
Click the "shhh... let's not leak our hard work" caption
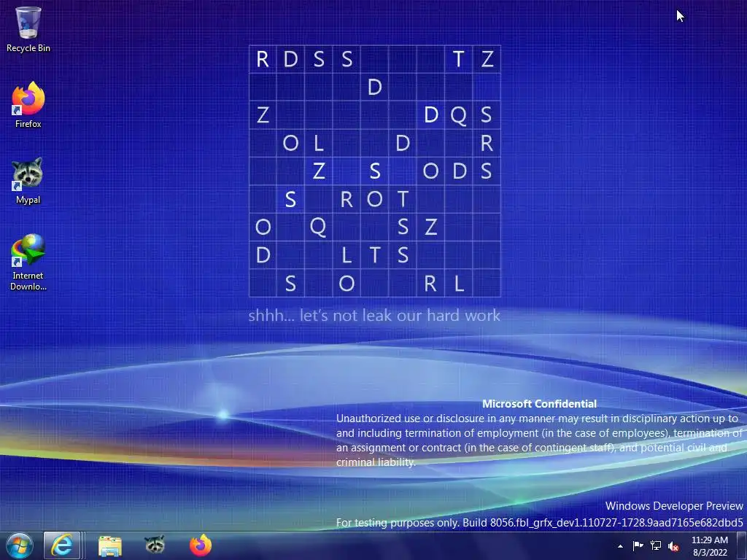coord(374,315)
